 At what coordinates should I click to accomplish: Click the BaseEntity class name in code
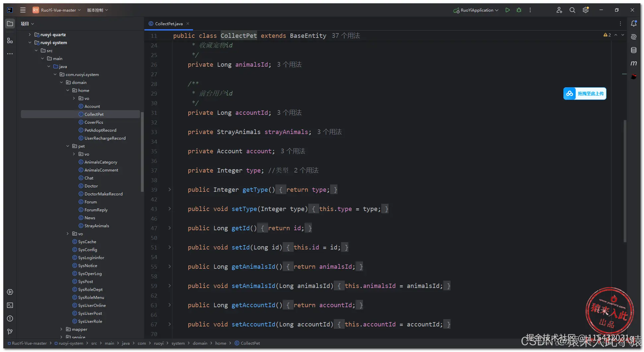pos(308,35)
